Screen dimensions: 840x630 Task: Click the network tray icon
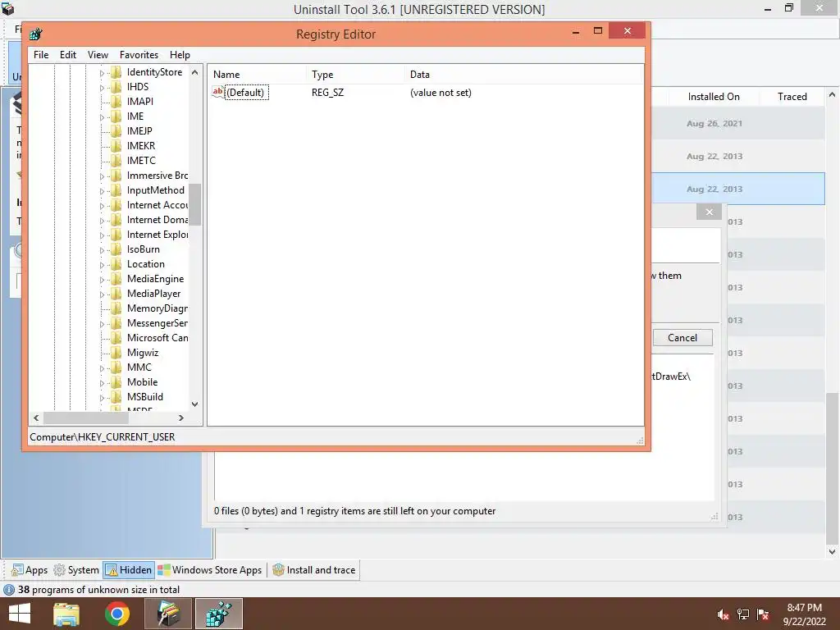pyautogui.click(x=743, y=614)
